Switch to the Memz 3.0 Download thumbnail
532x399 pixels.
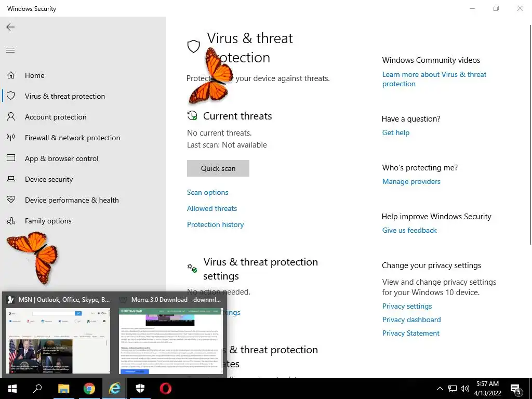170,340
